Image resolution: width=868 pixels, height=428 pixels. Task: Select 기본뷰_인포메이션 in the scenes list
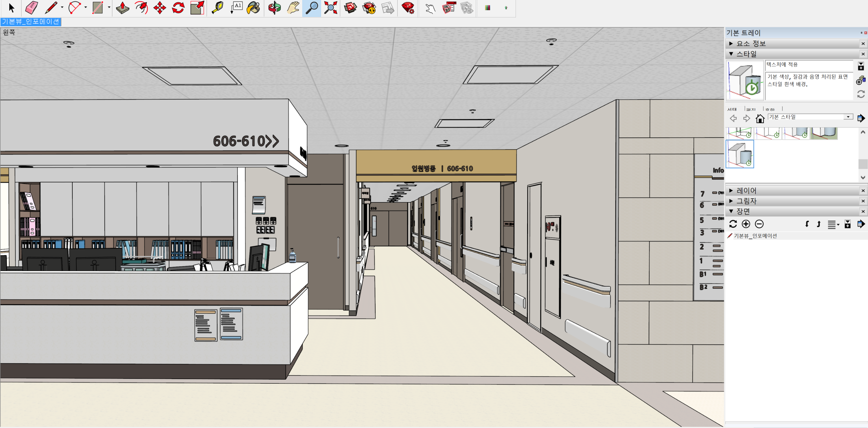[x=755, y=236]
